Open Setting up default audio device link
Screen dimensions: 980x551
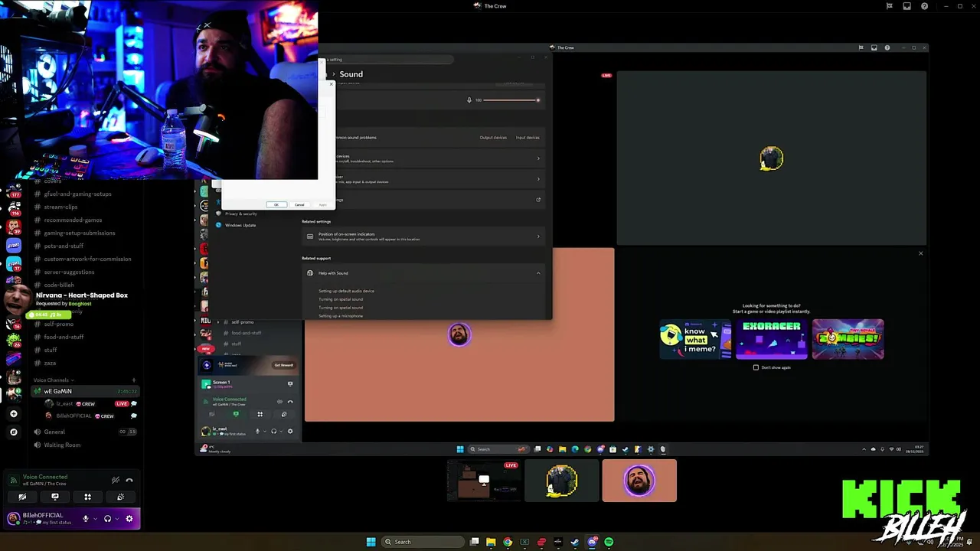click(346, 291)
